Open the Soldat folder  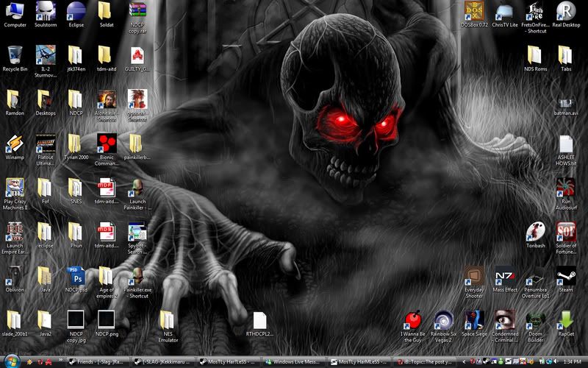(107, 15)
